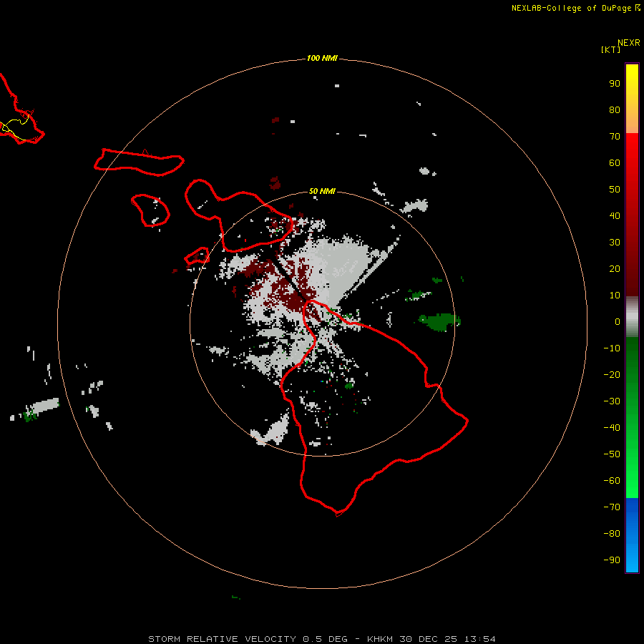Click the blue bottom segment of color scale

(632, 535)
